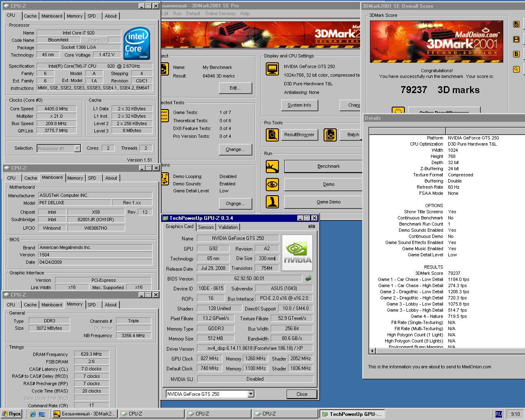This screenshot has width=525, height=420.
Task: Open the Memory tab in the CPU-Z motherboard window
Action: click(x=75, y=178)
